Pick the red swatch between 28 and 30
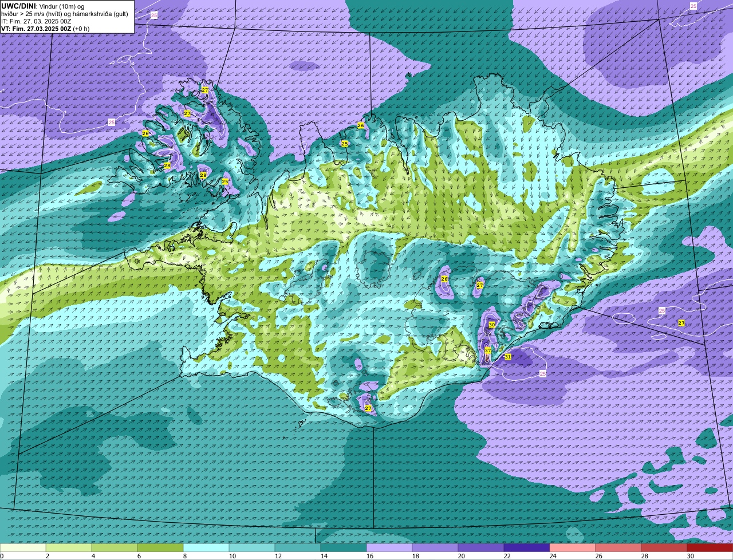This screenshot has width=733, height=560. point(664,547)
